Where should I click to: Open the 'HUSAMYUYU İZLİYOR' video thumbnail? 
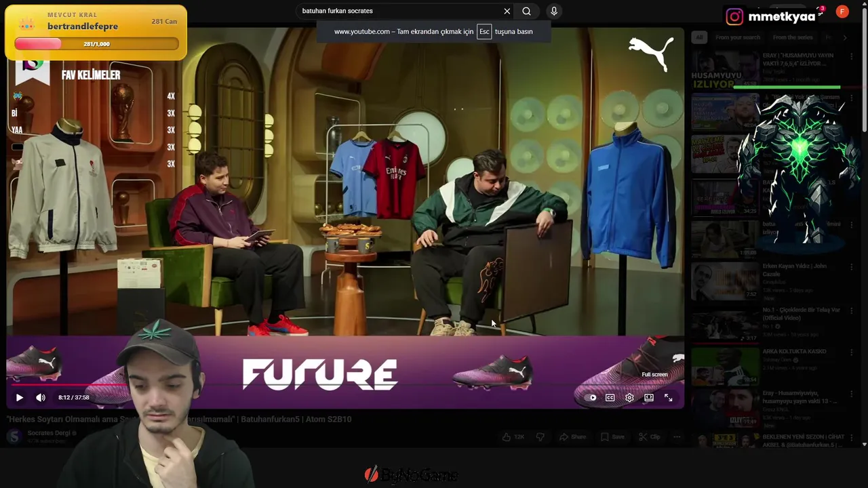pyautogui.click(x=725, y=69)
